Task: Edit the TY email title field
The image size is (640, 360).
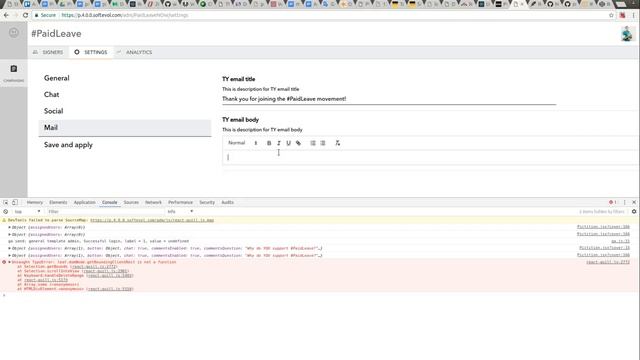Action: [x=389, y=99]
